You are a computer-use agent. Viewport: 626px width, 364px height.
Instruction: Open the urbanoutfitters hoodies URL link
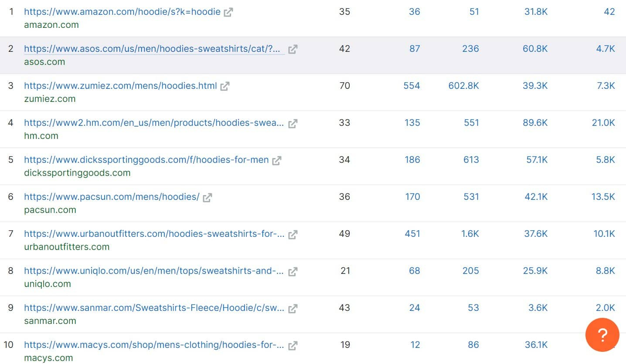click(153, 234)
